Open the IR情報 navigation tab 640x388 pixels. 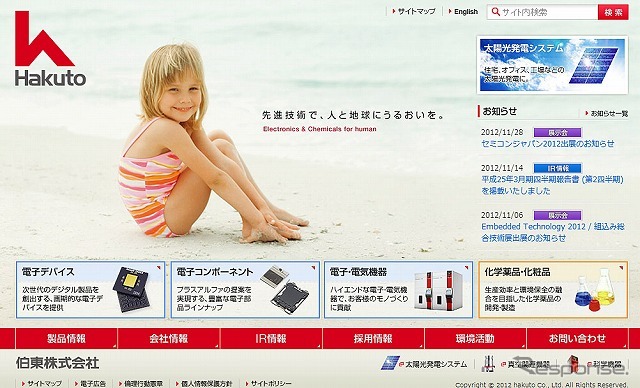coord(271,339)
